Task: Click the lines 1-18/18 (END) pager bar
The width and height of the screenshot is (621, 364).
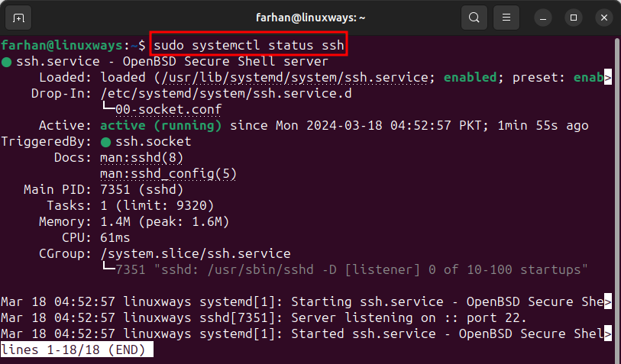Action: pos(77,350)
